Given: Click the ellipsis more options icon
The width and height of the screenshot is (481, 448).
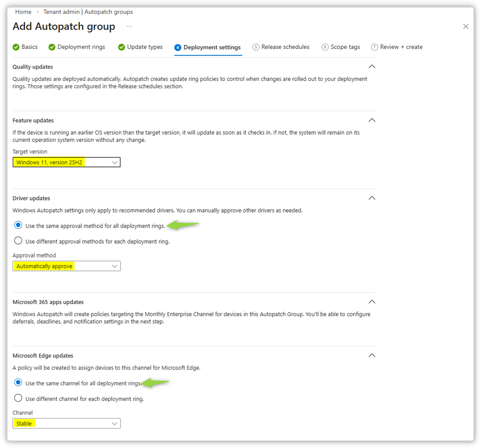Looking at the screenshot, I should 129,27.
